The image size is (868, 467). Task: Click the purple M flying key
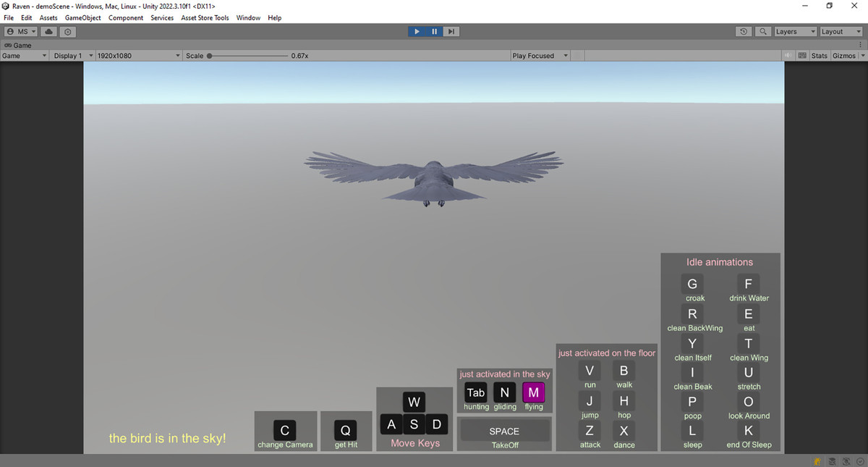(x=533, y=392)
